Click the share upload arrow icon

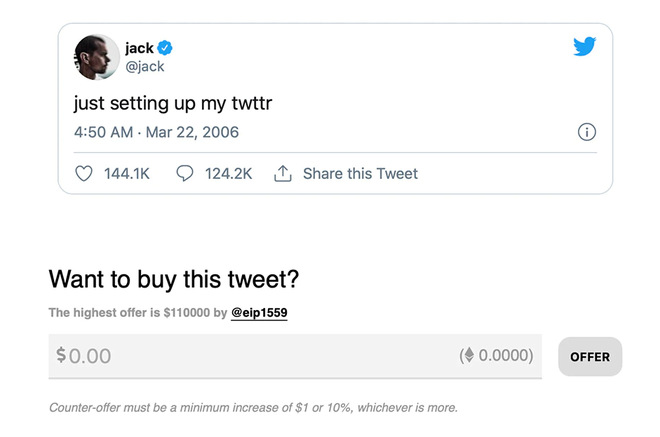tap(283, 174)
